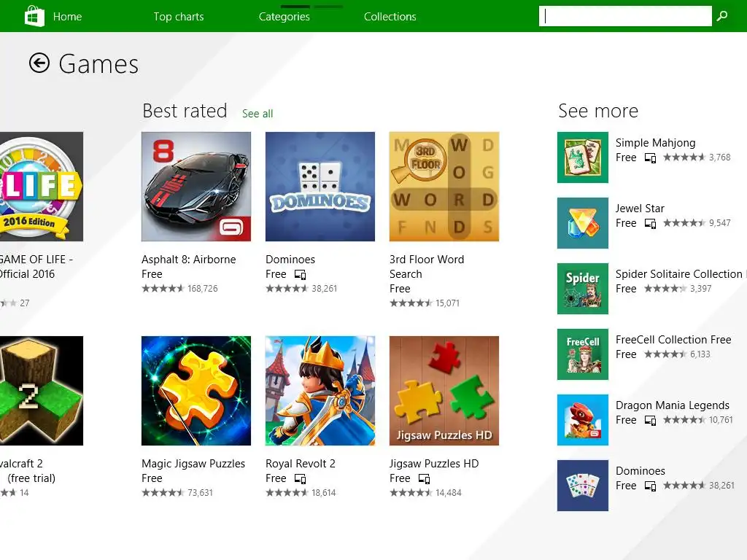Click device icon in Dragon Mania Legends row
Image resolution: width=747 pixels, height=560 pixels.
(650, 420)
